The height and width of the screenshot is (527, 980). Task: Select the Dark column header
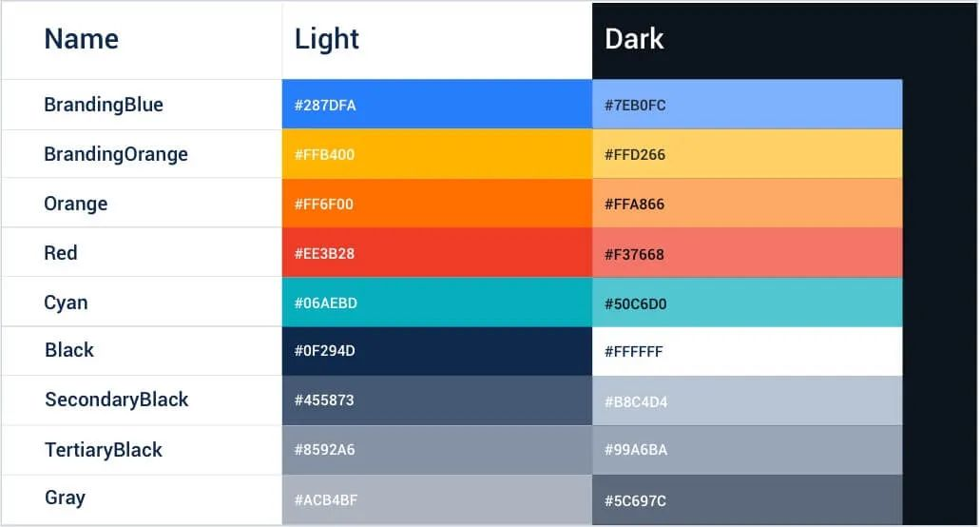634,39
